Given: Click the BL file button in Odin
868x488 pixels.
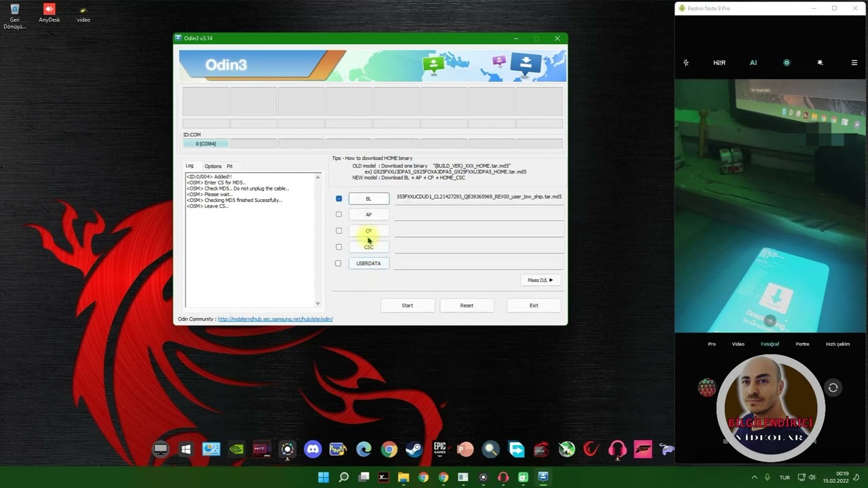Looking at the screenshot, I should (x=368, y=198).
